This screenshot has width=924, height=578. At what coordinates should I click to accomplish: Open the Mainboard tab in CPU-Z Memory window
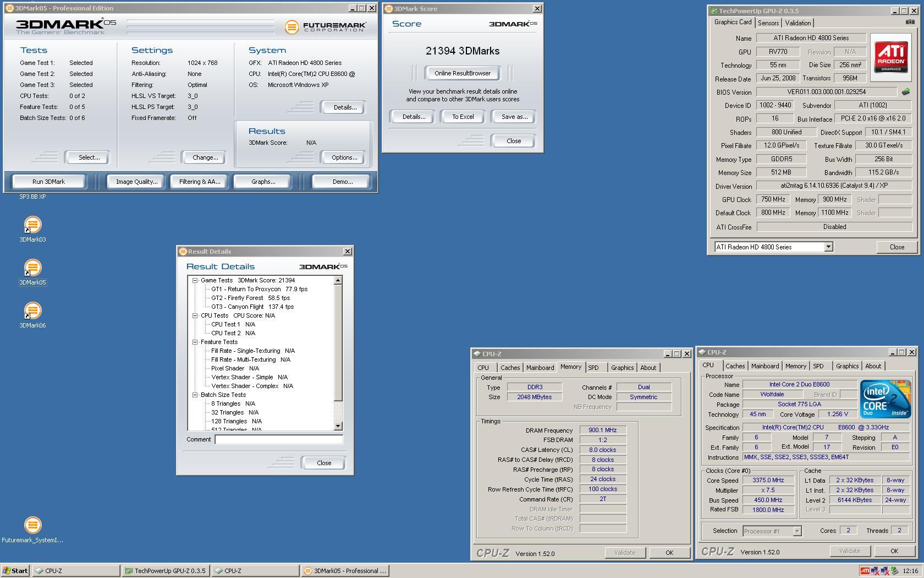click(540, 368)
